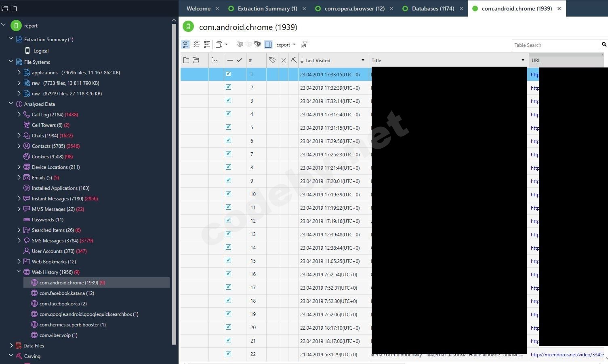This screenshot has height=364, width=608.
Task: Close the Databases (1174) tab
Action: [461, 8]
